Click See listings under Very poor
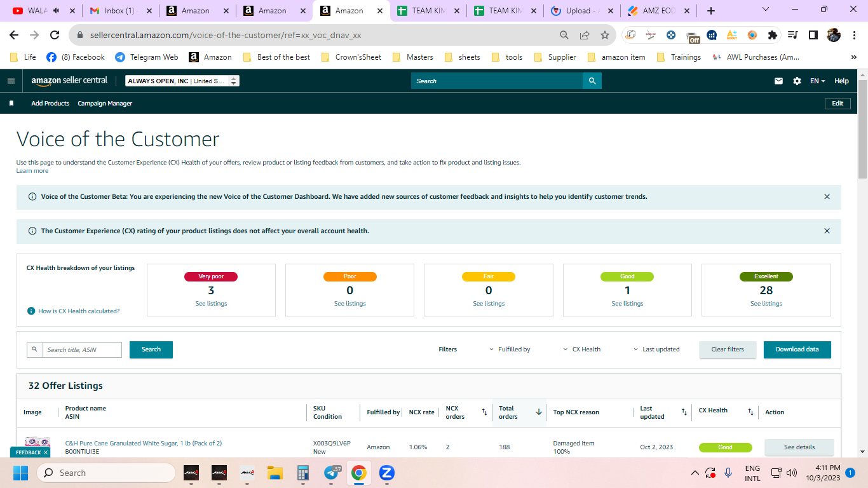 [x=211, y=304]
